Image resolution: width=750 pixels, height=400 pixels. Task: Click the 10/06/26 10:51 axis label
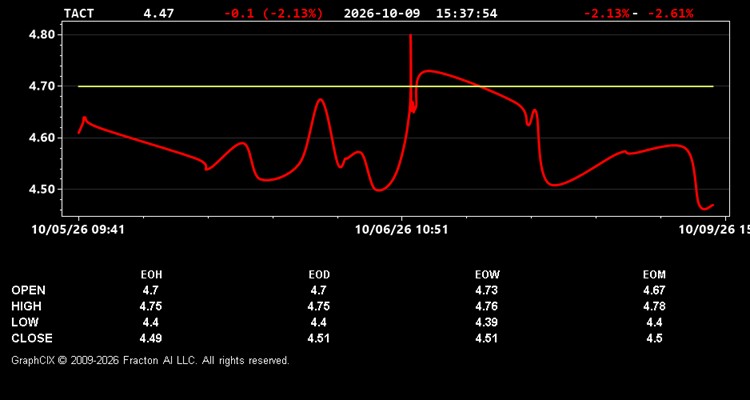tap(402, 230)
